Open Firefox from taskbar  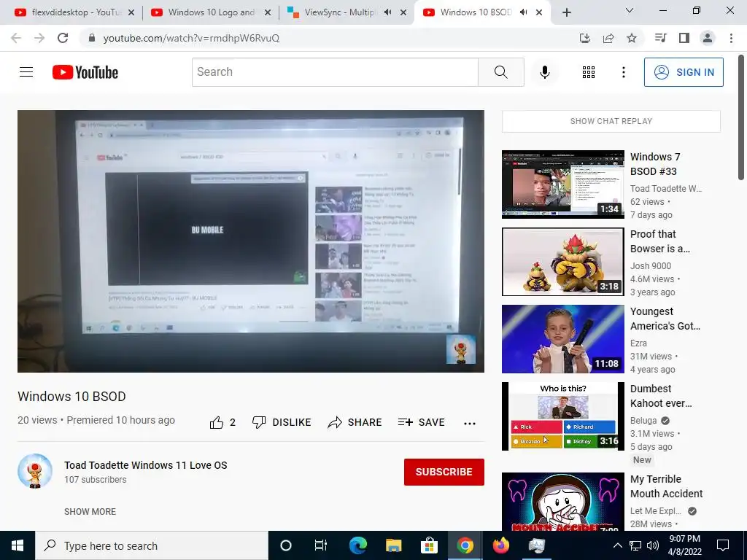coord(500,545)
